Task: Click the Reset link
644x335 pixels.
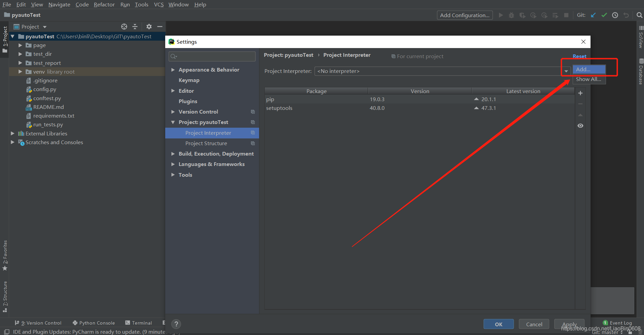Action: pyautogui.click(x=579, y=56)
